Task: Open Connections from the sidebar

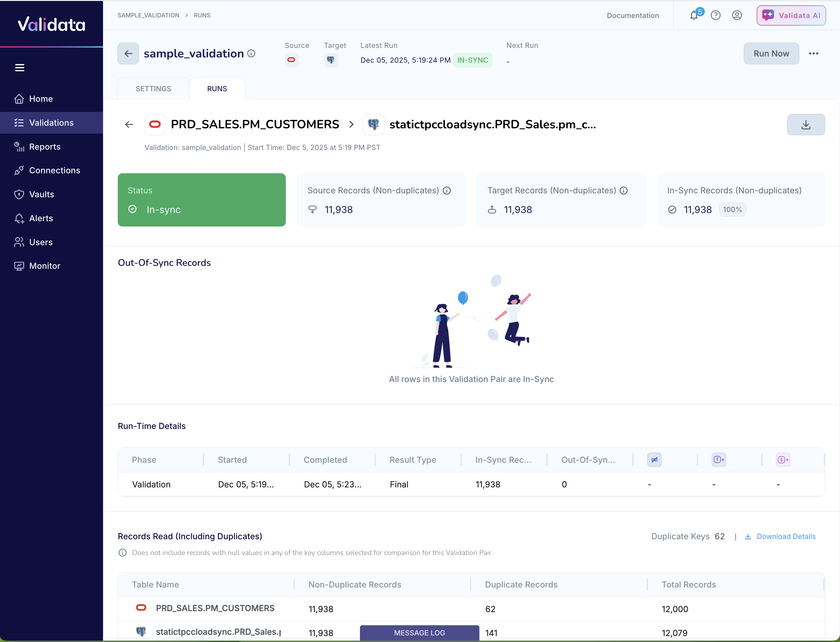Action: tap(54, 170)
